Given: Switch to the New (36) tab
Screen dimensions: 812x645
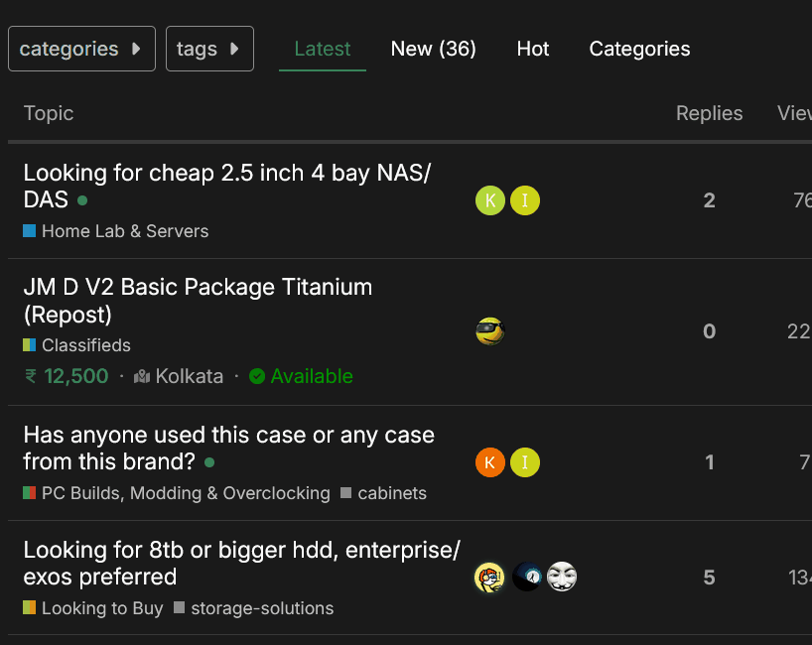Looking at the screenshot, I should [x=433, y=49].
